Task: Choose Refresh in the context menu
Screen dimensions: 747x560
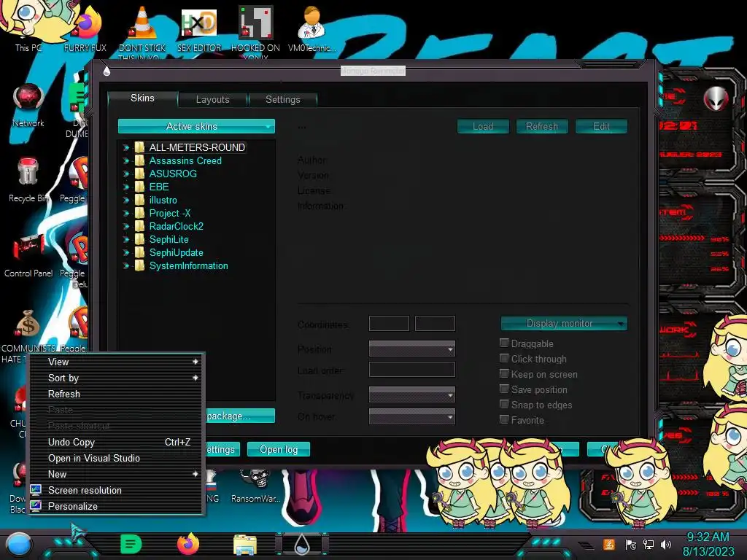Action: [x=117, y=394]
